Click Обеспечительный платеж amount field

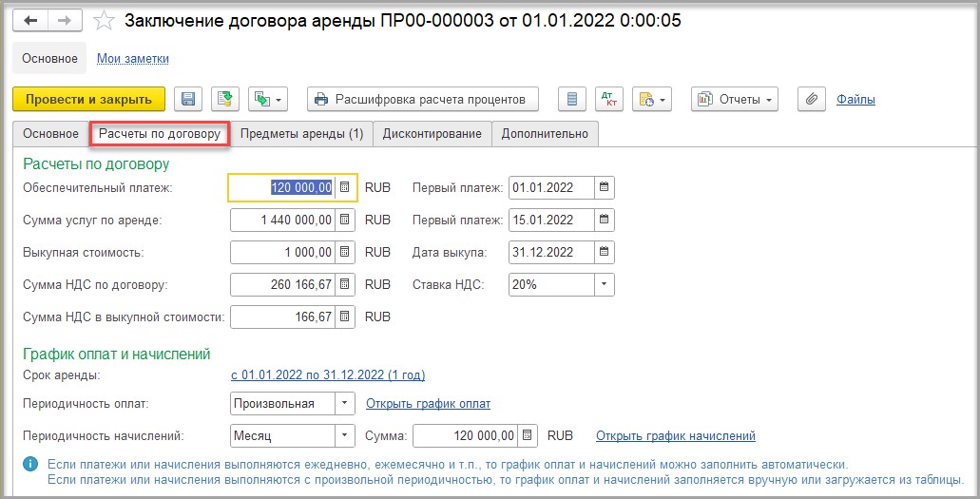[x=282, y=187]
